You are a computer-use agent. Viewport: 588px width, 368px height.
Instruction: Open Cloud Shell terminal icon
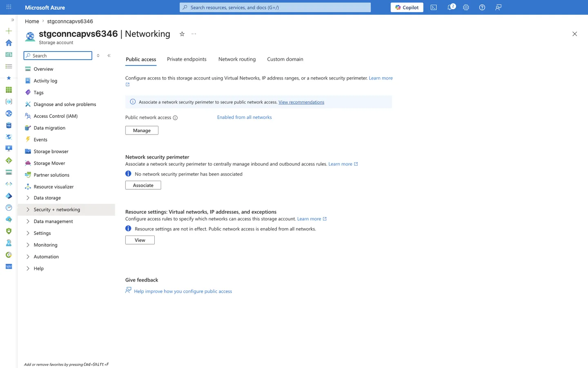click(434, 7)
